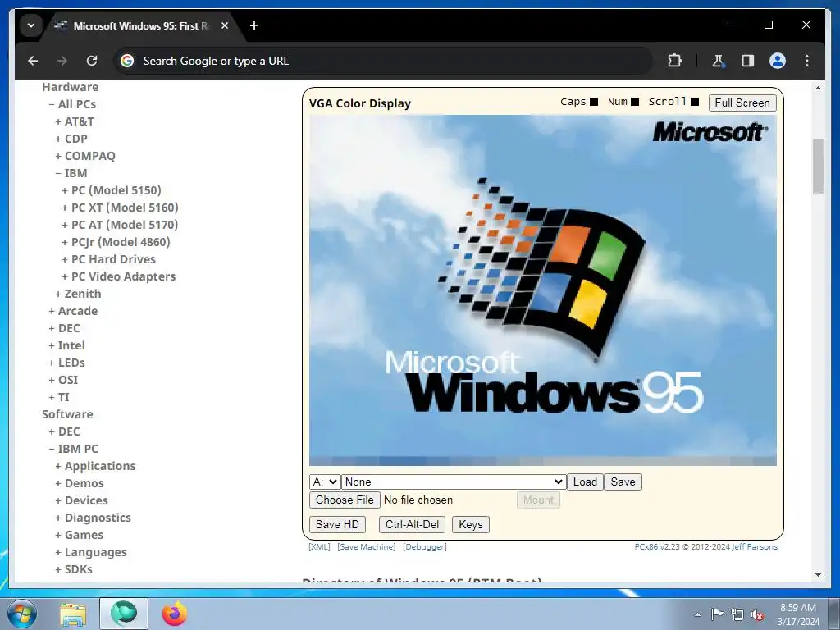Click the Google icon in address bar

(127, 61)
